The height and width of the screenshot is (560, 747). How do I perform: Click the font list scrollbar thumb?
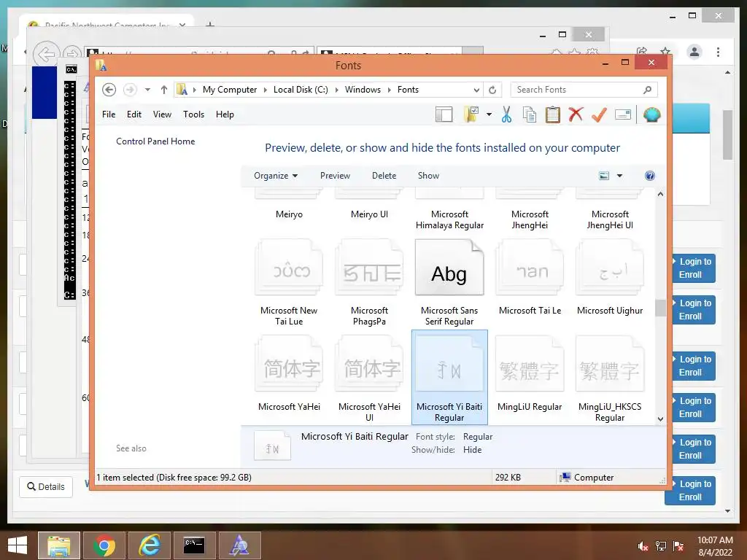point(660,308)
